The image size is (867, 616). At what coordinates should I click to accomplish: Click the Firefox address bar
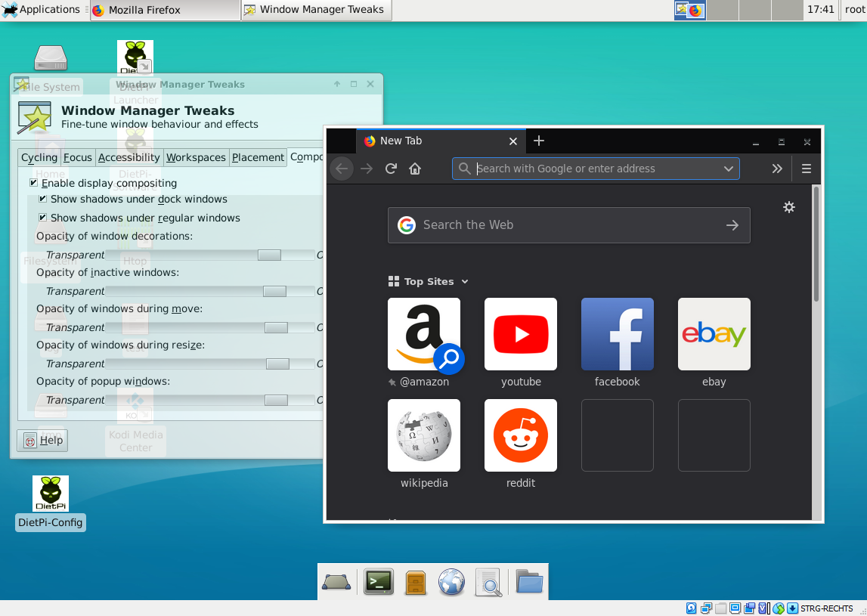pyautogui.click(x=596, y=169)
